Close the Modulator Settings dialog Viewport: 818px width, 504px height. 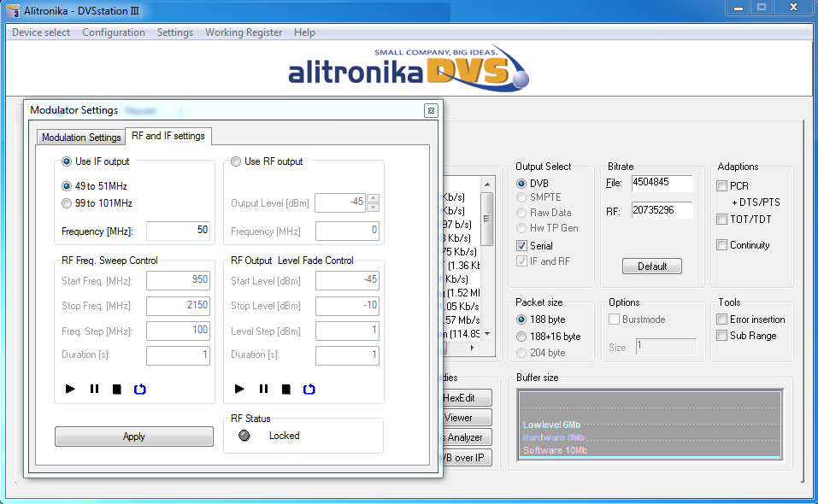pyautogui.click(x=431, y=110)
